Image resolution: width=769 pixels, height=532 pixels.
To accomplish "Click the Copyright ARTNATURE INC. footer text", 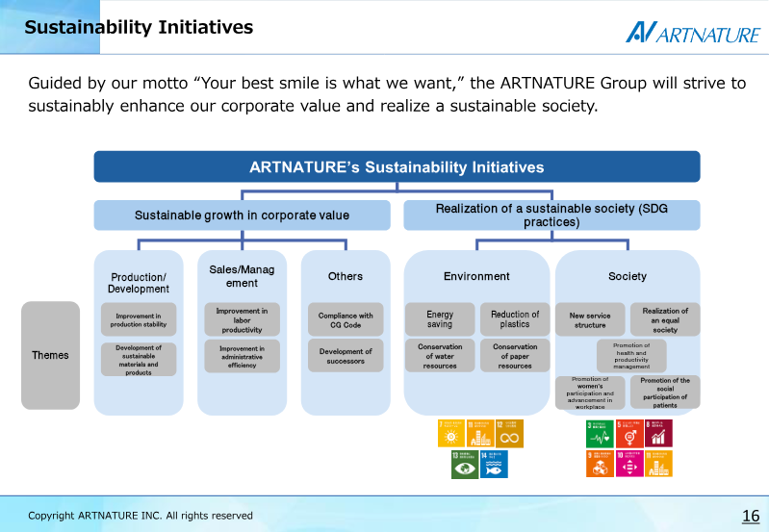I will pos(141,516).
